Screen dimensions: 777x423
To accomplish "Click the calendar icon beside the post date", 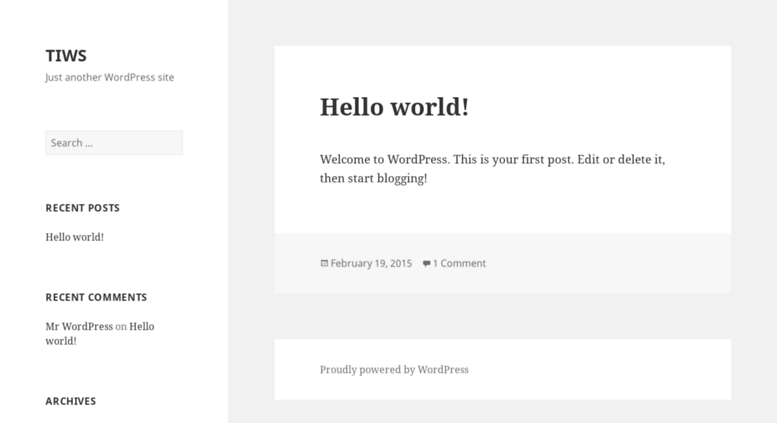I will [324, 263].
